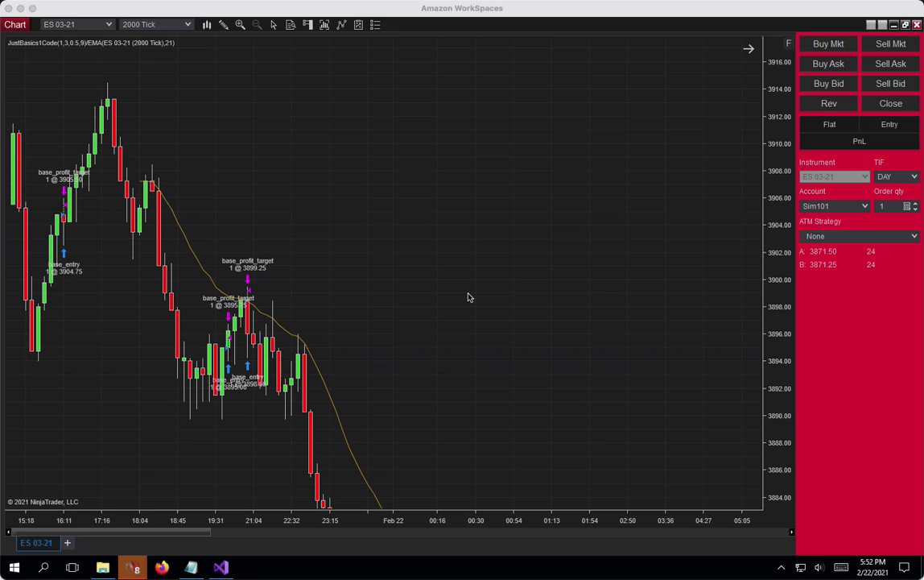Click the Rev button
This screenshot has width=924, height=580.
828,103
